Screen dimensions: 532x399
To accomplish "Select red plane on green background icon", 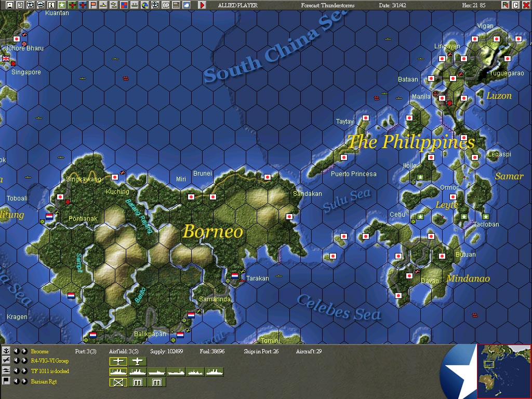I will [72, 5].
